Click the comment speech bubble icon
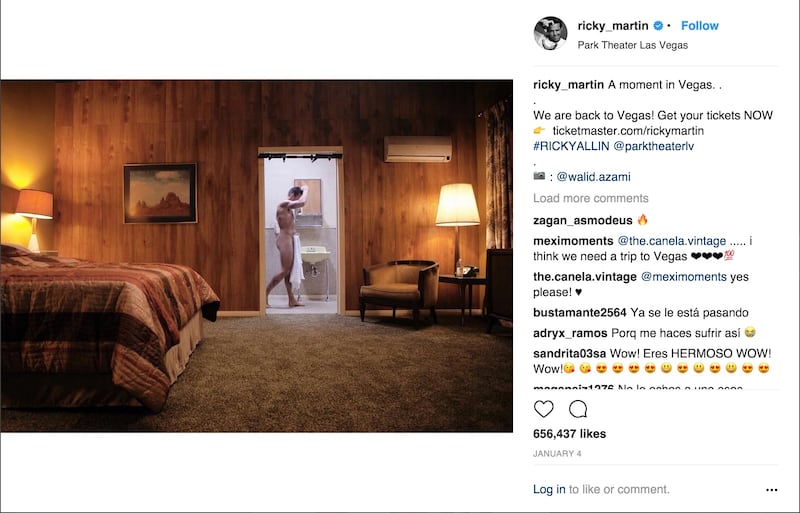 tap(578, 409)
